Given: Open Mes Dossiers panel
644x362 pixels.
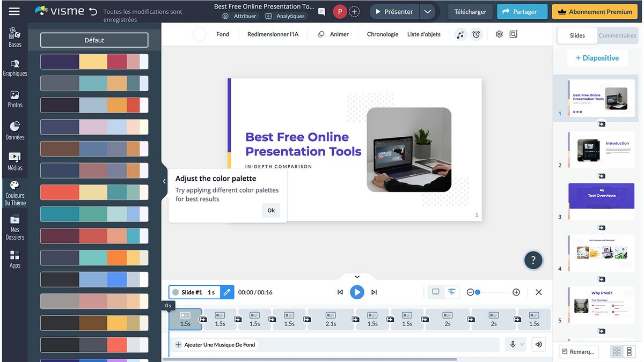Looking at the screenshot, I should [15, 227].
